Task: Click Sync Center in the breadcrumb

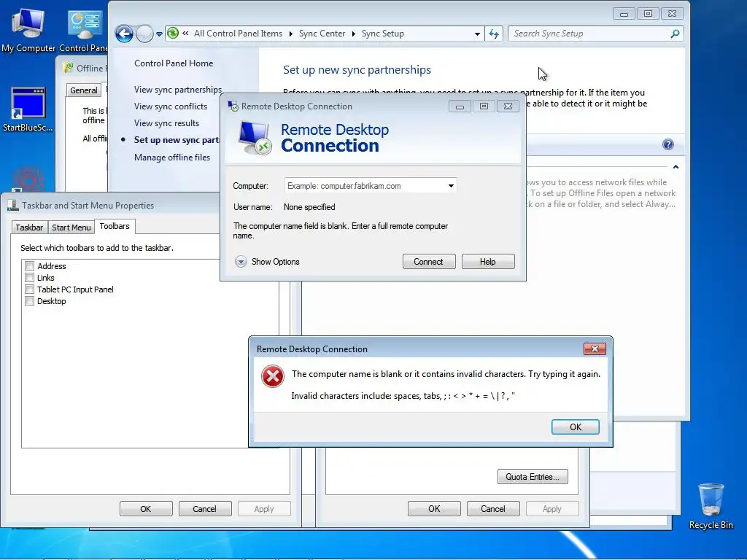Action: [x=322, y=34]
